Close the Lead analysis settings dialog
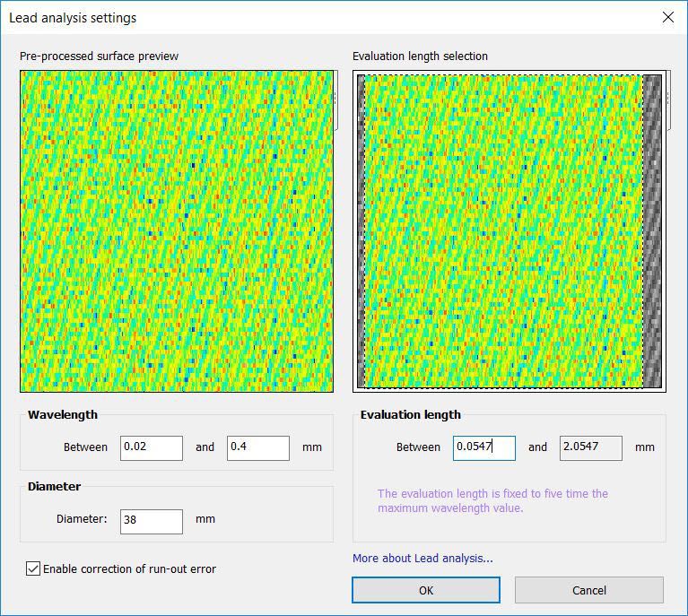Screen dimensions: 688x616 (666, 17)
